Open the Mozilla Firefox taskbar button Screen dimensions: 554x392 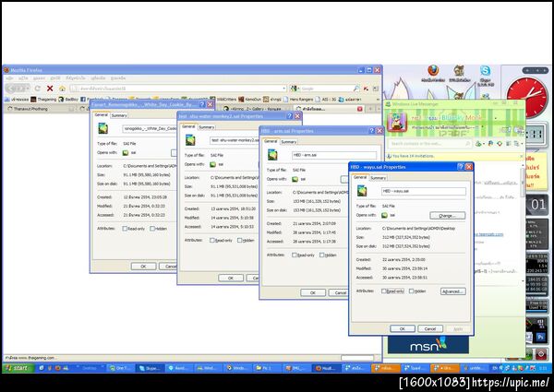tap(327, 368)
